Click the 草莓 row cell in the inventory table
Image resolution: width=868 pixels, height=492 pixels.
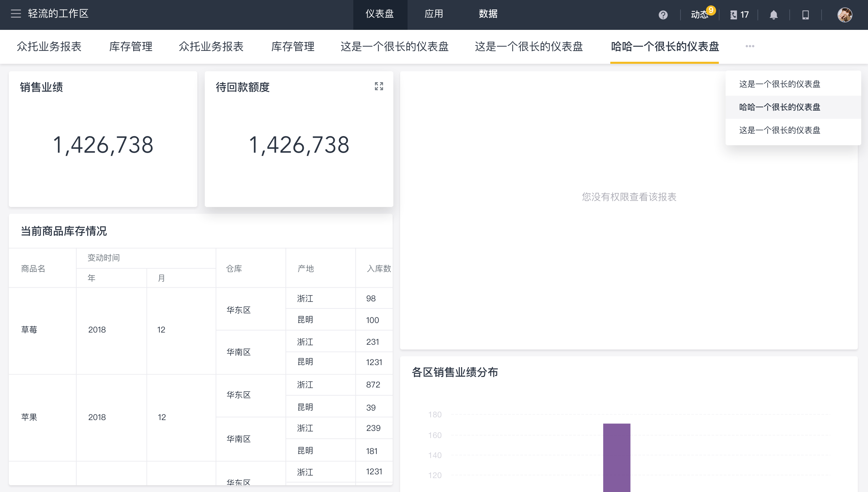click(x=29, y=330)
